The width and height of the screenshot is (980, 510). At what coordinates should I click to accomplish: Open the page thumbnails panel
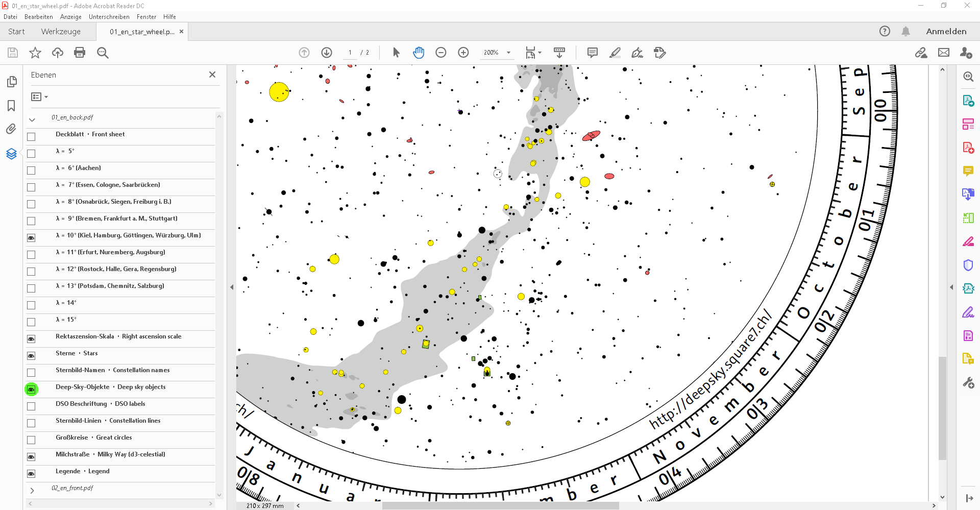(12, 82)
